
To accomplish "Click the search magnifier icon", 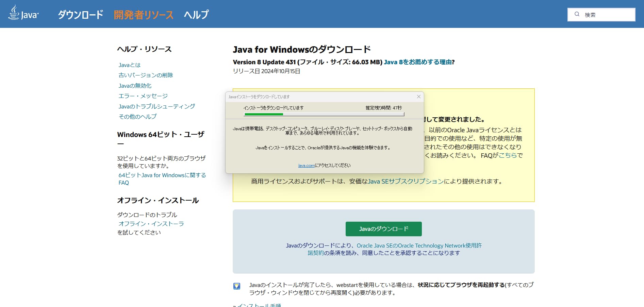I will [x=577, y=14].
